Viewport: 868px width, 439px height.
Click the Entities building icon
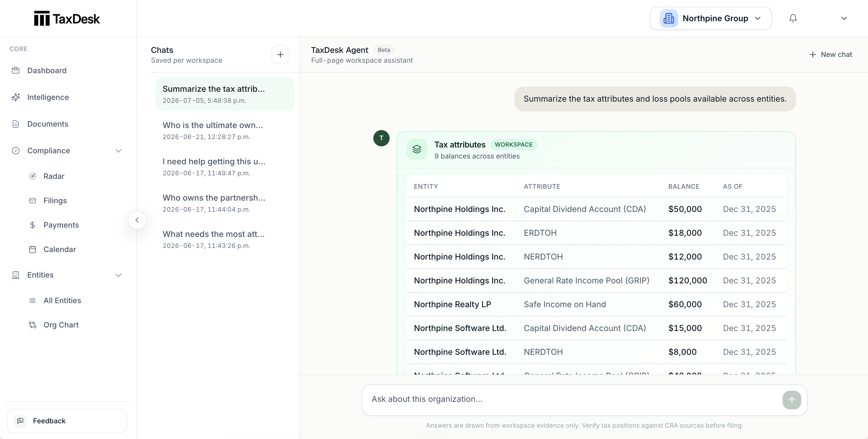point(15,275)
